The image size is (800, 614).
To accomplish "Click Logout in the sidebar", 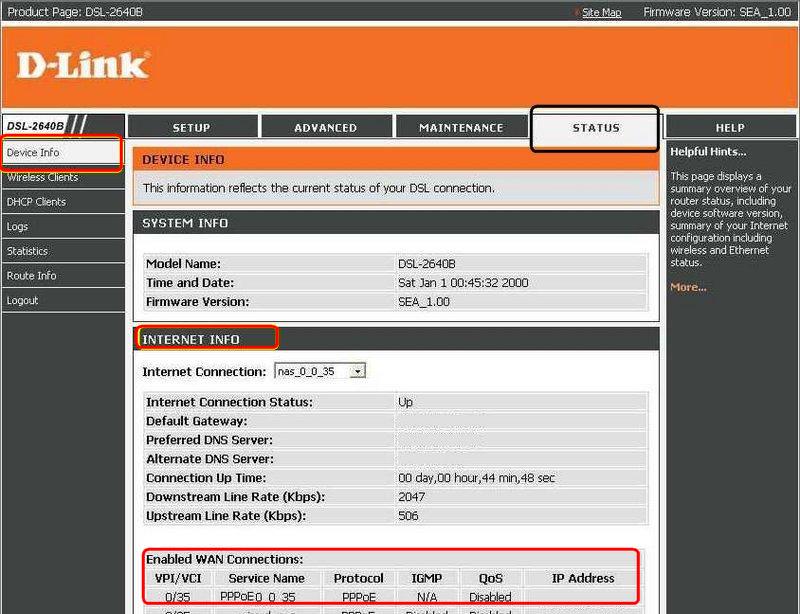I will tap(63, 300).
